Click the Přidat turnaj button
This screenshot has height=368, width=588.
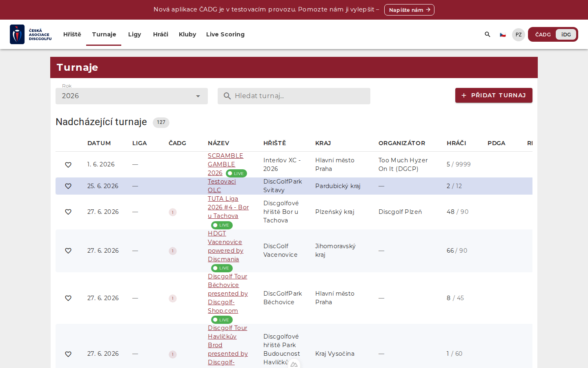point(494,95)
